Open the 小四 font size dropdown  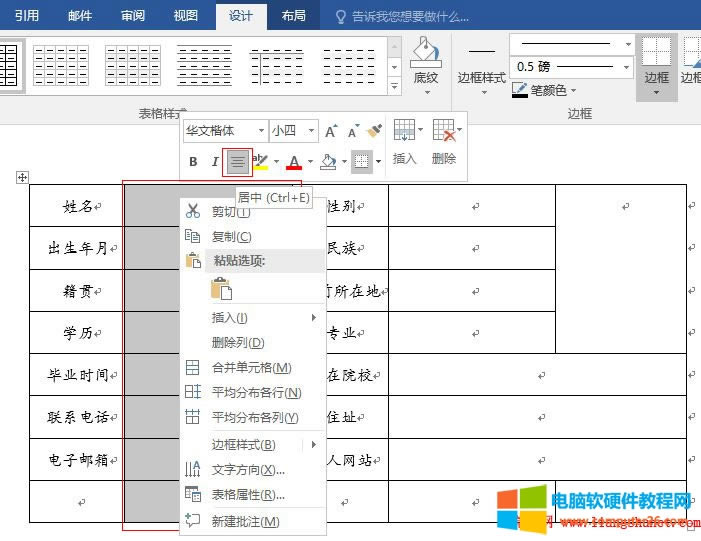pos(312,131)
